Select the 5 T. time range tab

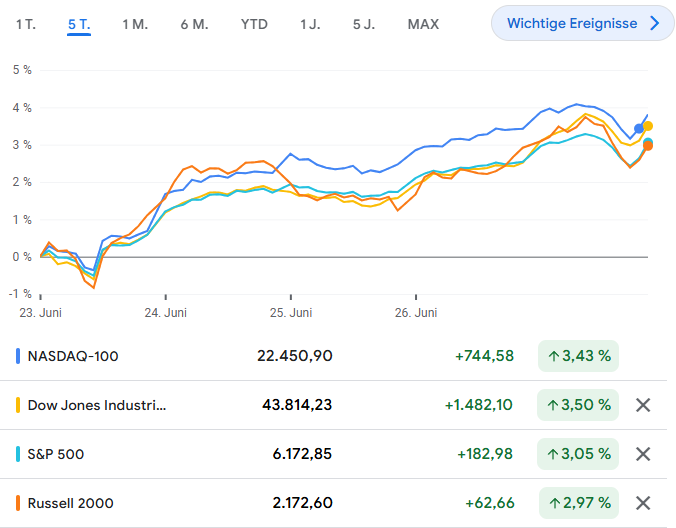coord(79,24)
